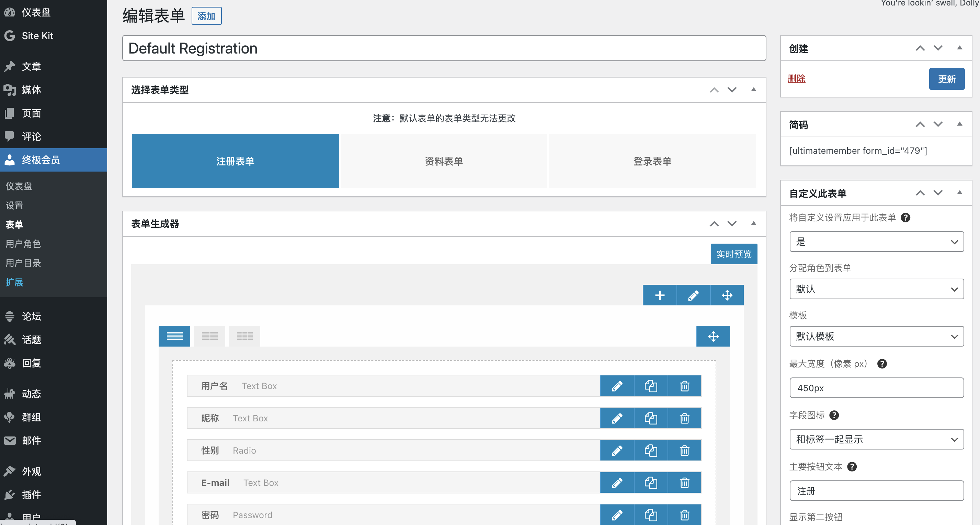Open 扩展 submenu item
This screenshot has width=980, height=525.
[14, 282]
